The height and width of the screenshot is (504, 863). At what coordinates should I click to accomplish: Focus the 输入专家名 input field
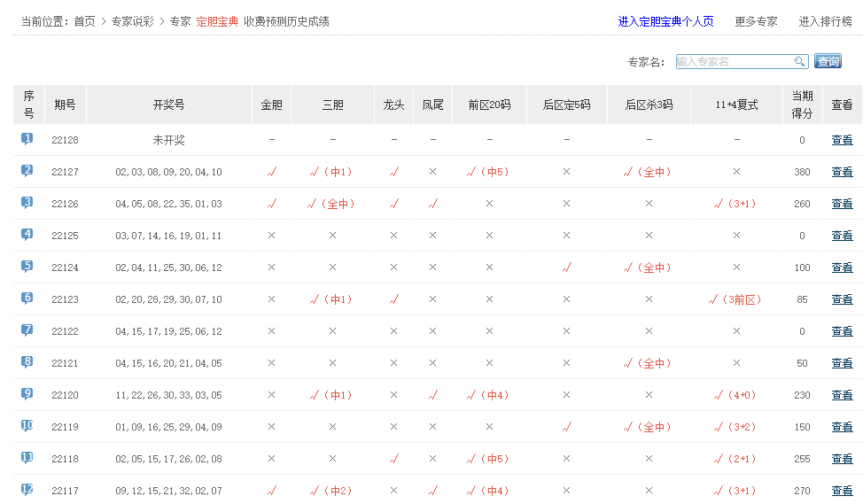734,61
